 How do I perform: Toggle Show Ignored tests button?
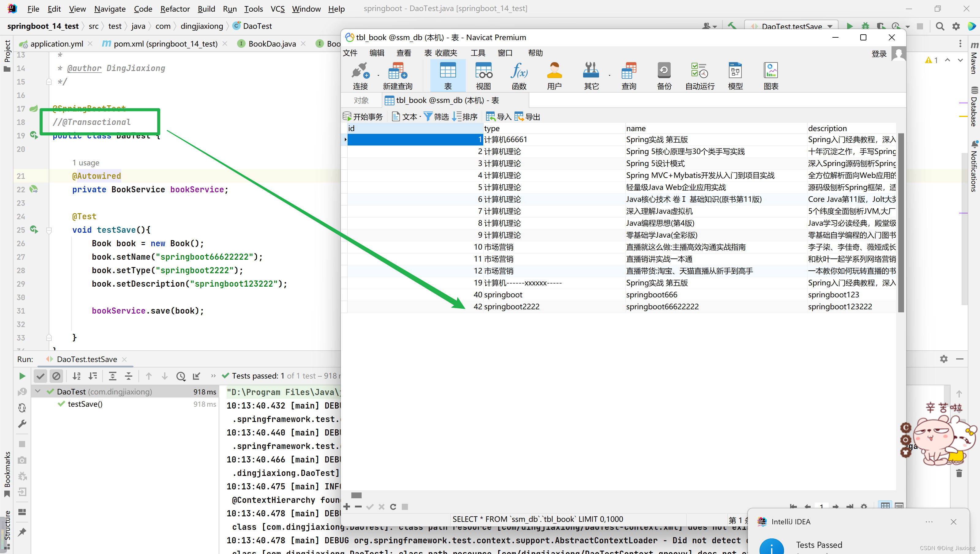point(56,376)
